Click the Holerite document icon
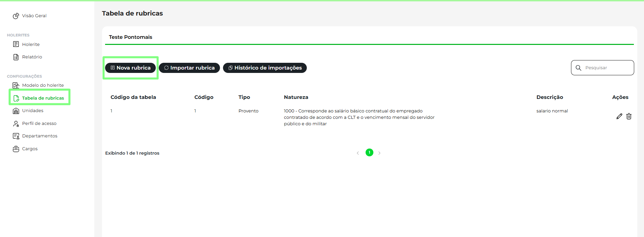The width and height of the screenshot is (644, 237). point(16,44)
